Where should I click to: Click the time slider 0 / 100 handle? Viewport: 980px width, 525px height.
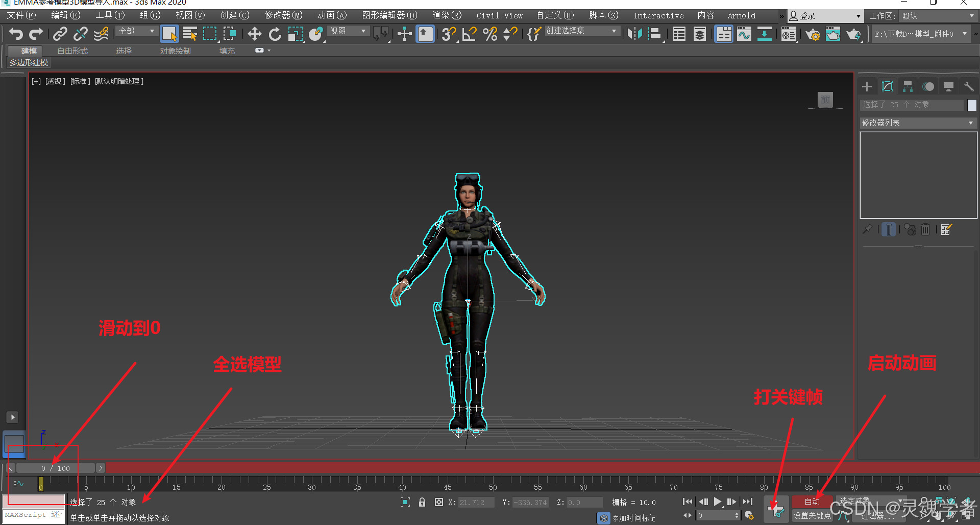click(56, 468)
